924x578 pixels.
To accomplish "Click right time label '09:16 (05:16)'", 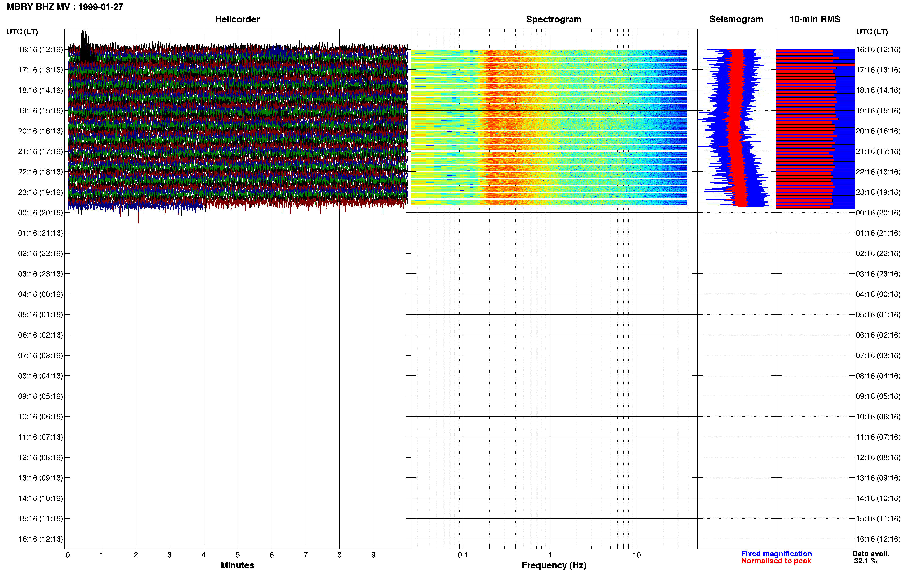I will pos(878,396).
